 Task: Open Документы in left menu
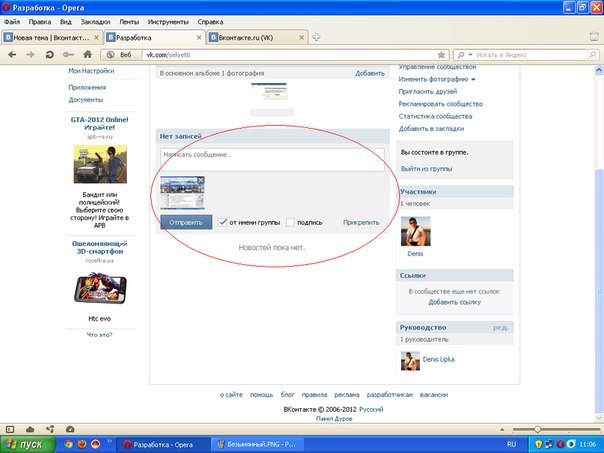pyautogui.click(x=86, y=100)
